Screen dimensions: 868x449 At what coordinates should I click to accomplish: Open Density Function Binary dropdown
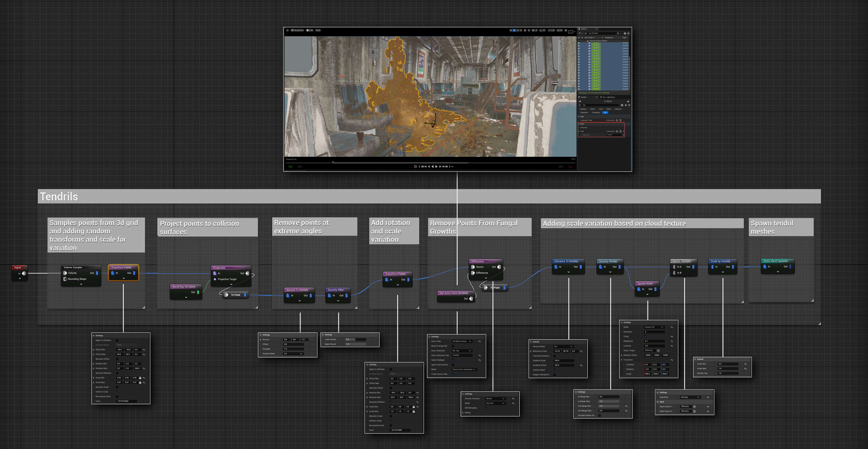pyautogui.click(x=496, y=398)
